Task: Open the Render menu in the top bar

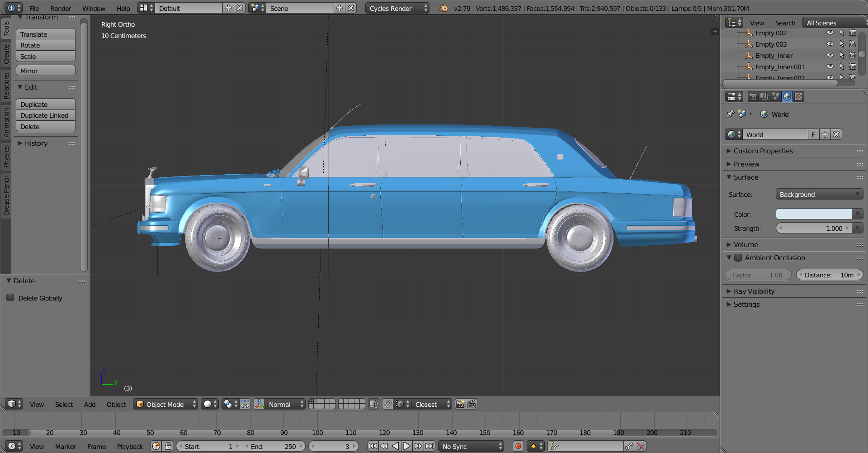Action: [61, 8]
